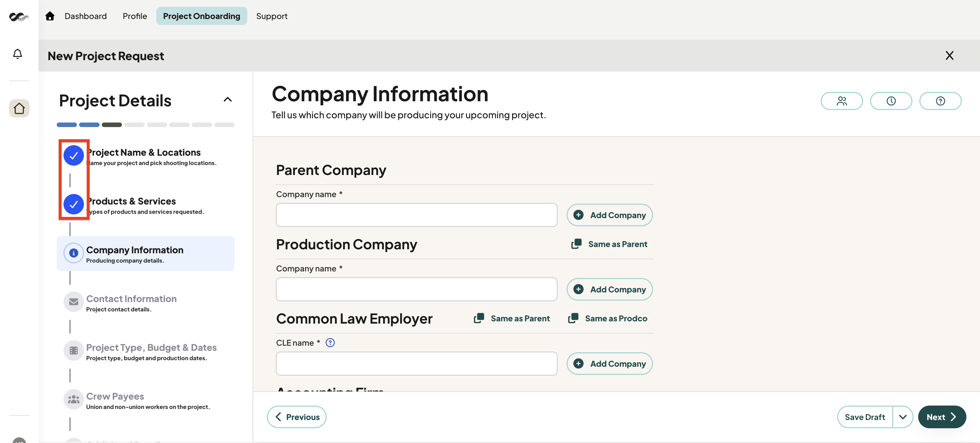Open the Project Name & Locations step

145,157
